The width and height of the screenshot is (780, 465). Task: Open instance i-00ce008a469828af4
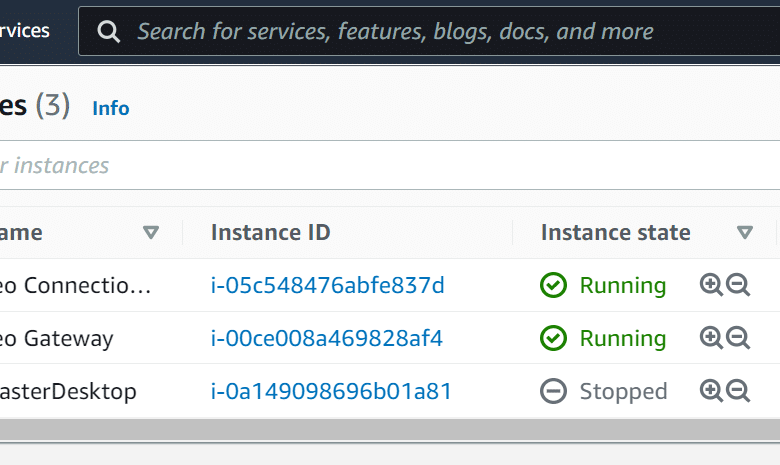click(326, 338)
